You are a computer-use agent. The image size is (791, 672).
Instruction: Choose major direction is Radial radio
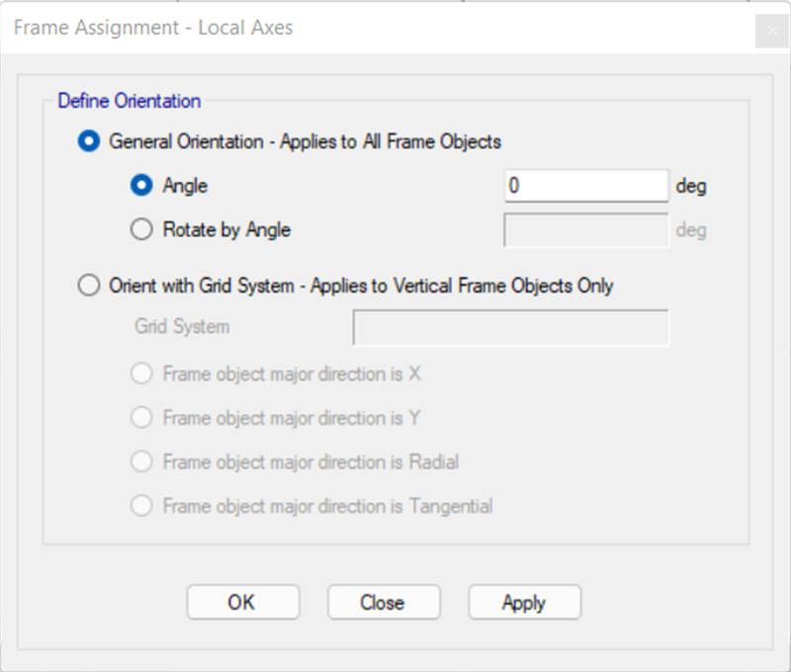(x=141, y=462)
